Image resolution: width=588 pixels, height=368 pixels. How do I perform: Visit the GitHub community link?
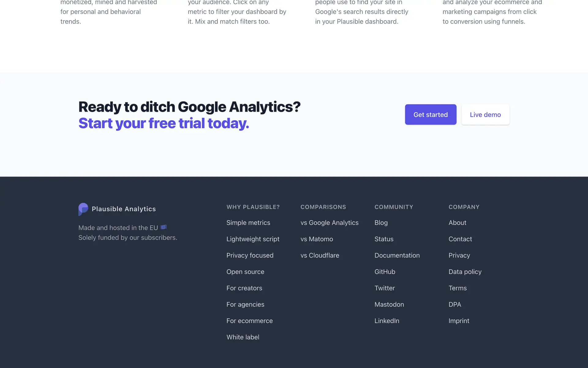coord(385,272)
